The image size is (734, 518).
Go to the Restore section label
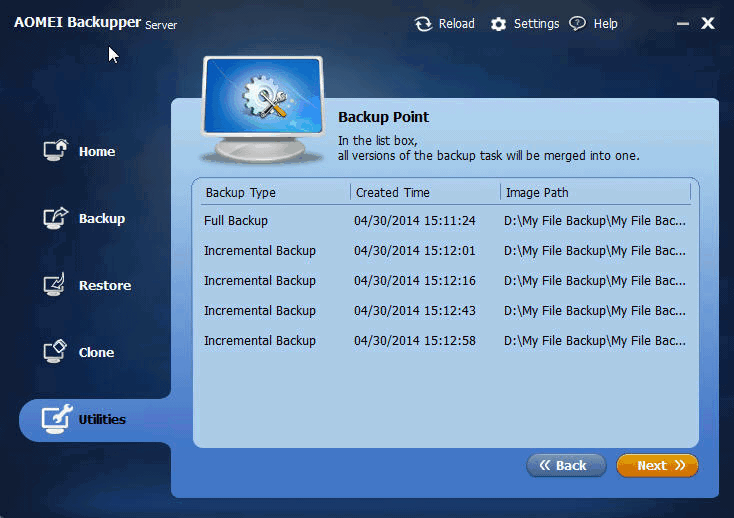click(105, 285)
